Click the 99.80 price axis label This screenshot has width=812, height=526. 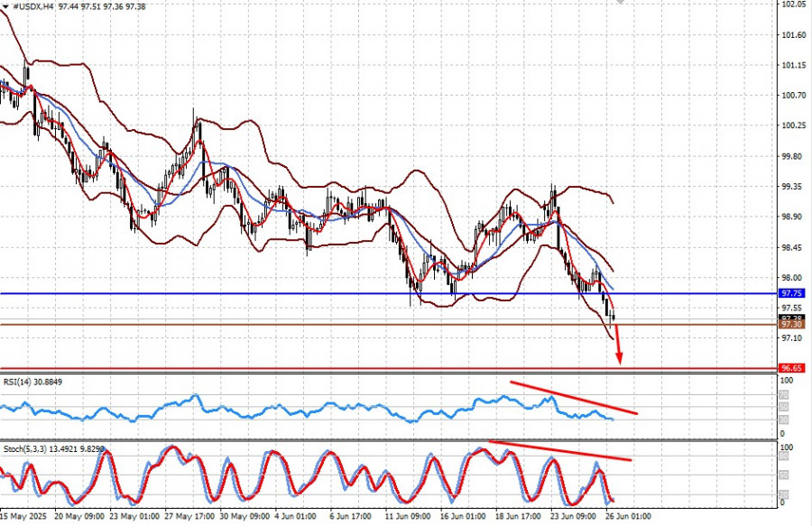click(793, 156)
